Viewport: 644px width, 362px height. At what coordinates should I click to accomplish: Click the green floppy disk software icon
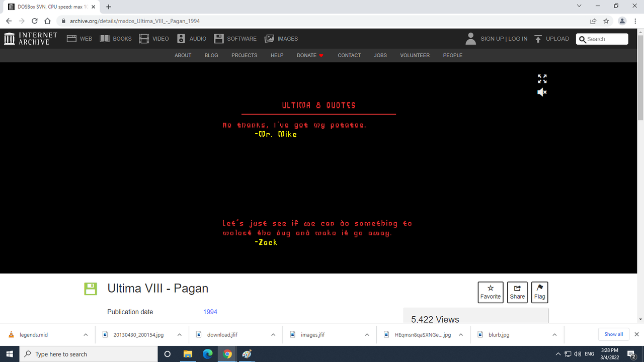[x=90, y=289]
